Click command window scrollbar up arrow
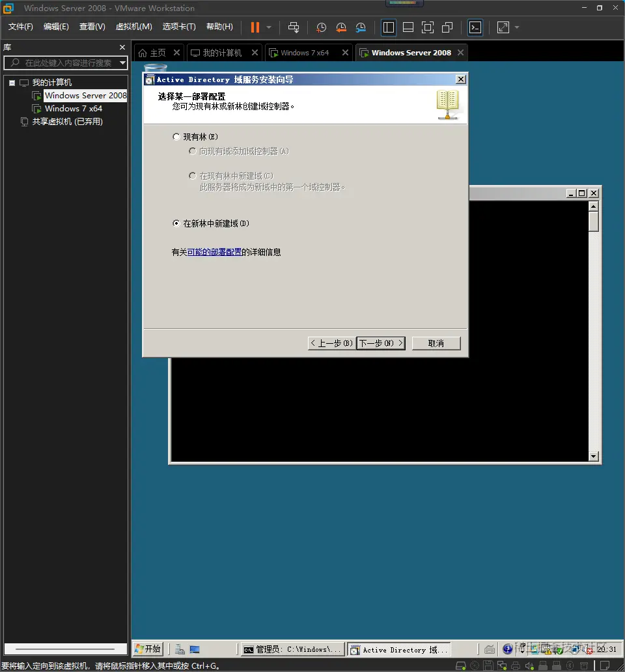Image resolution: width=625 pixels, height=672 pixels. [x=593, y=206]
